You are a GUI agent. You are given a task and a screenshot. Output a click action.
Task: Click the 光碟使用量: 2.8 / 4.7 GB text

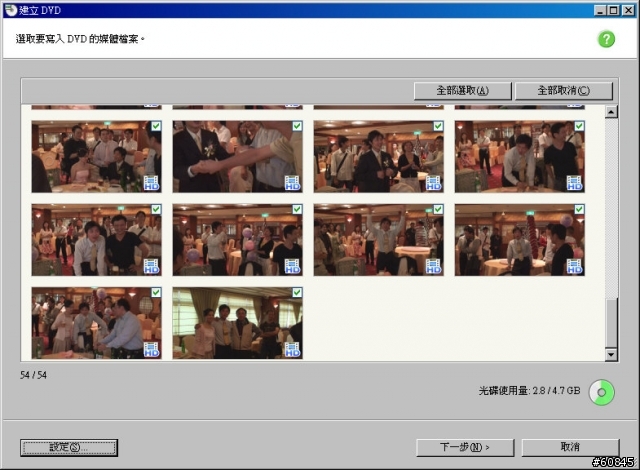point(529,391)
